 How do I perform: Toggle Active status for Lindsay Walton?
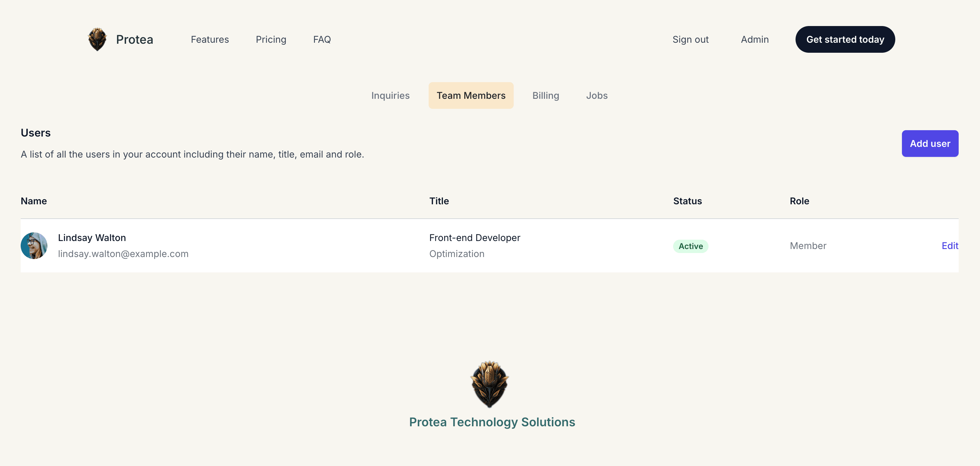[690, 245]
